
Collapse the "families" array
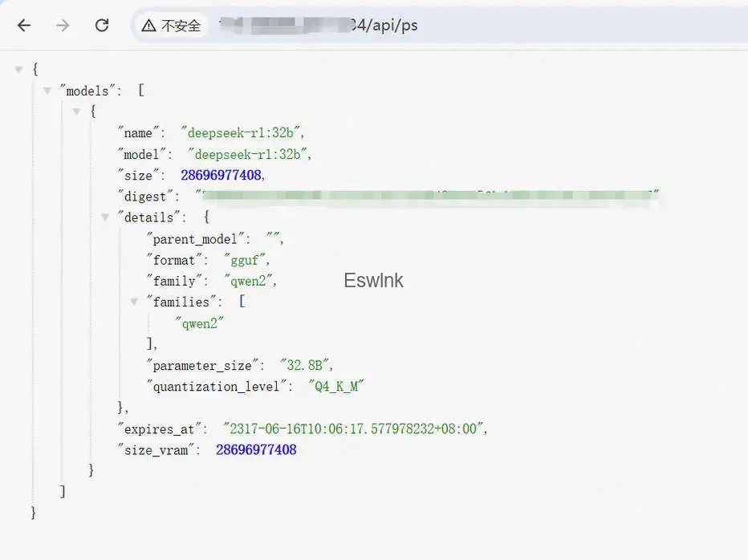[134, 302]
